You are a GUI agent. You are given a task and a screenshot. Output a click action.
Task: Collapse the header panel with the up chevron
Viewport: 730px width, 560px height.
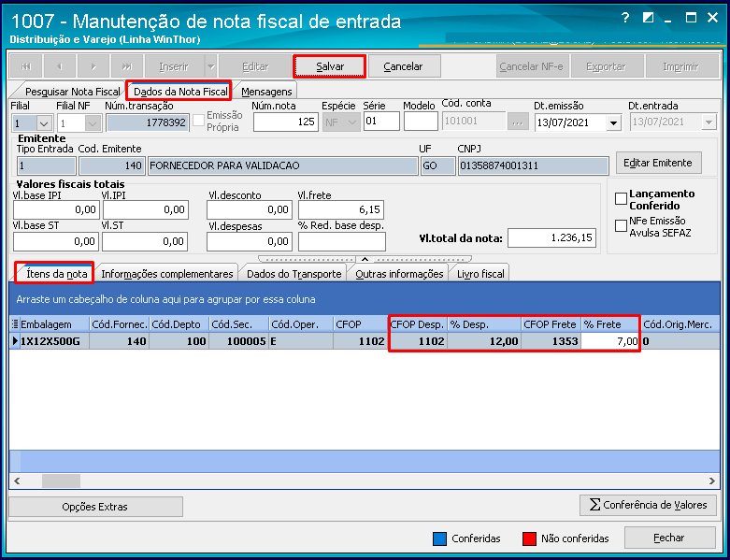[x=365, y=259]
